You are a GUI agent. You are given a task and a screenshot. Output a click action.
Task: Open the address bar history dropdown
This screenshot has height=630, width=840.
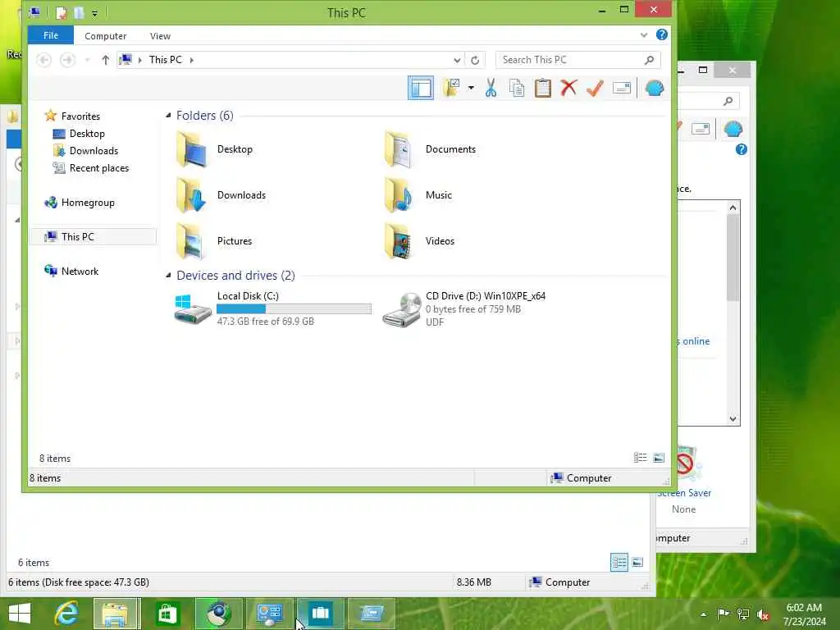pyautogui.click(x=456, y=60)
